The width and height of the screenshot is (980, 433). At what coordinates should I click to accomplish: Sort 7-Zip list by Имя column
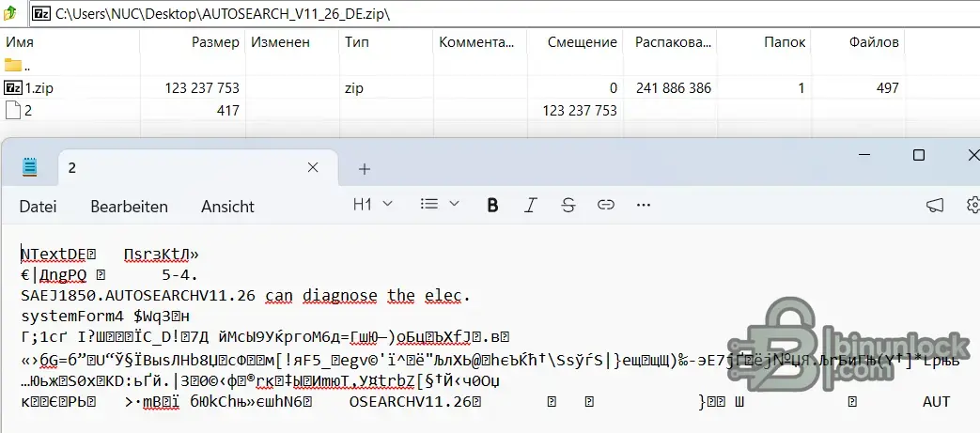(70, 42)
